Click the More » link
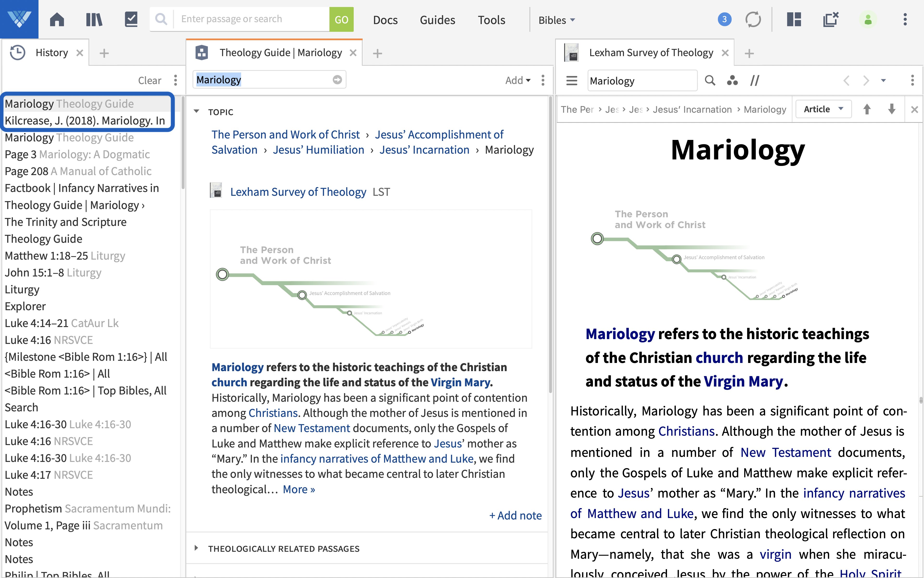 pyautogui.click(x=299, y=489)
